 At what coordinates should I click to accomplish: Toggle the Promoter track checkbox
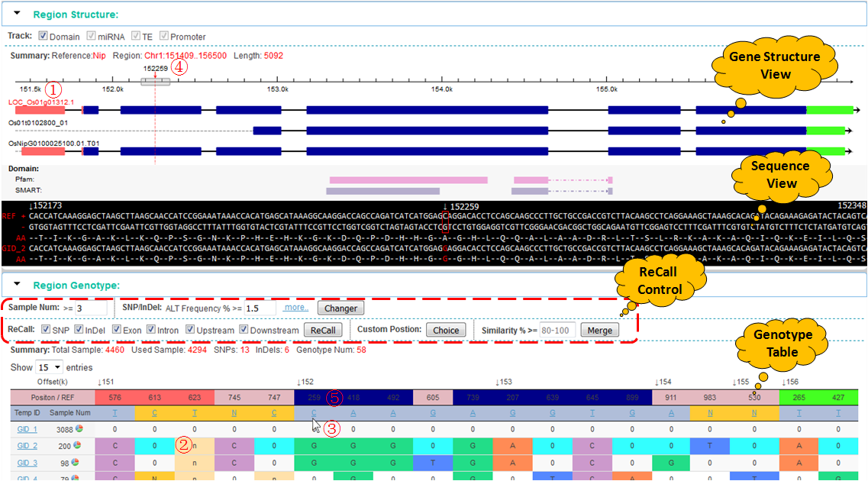164,35
